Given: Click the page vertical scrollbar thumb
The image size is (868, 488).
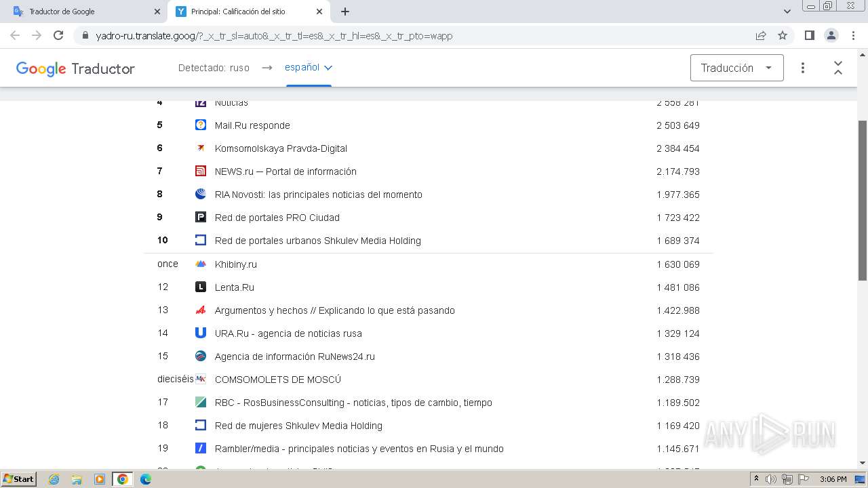Looking at the screenshot, I should point(863,200).
